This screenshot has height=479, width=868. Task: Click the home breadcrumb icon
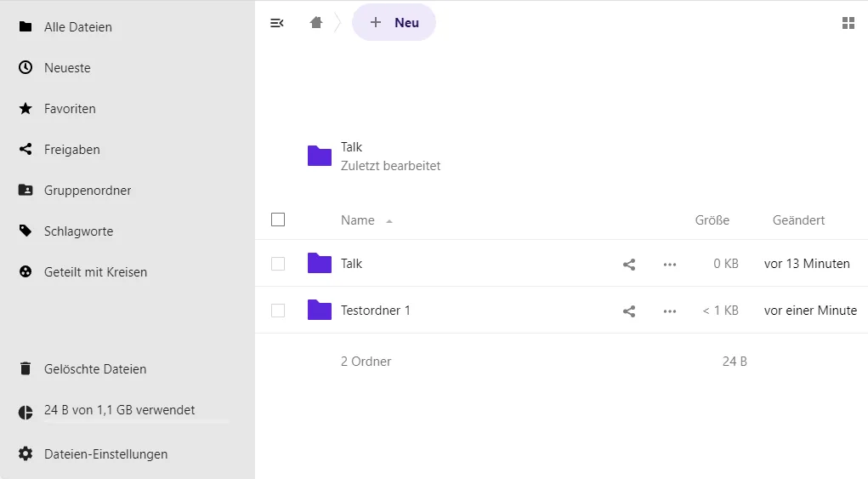point(316,23)
